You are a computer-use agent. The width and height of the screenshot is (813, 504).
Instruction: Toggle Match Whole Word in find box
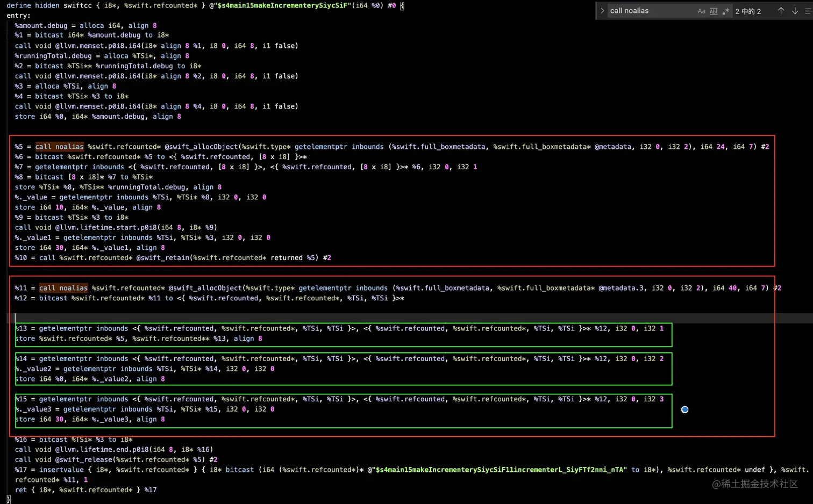coord(714,11)
